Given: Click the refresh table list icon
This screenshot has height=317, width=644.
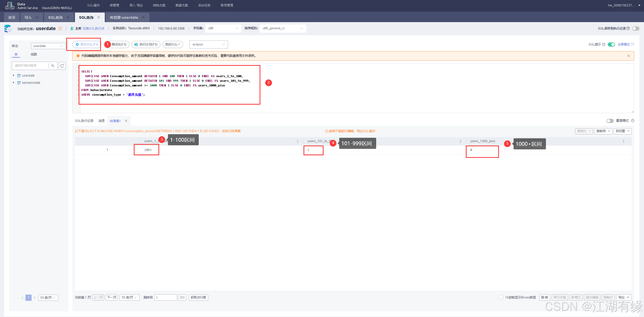Looking at the screenshot, I should pos(62,66).
